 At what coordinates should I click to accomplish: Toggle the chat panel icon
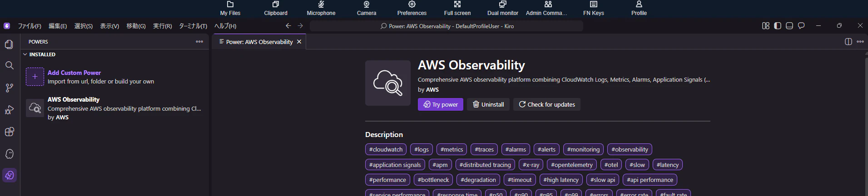pyautogui.click(x=801, y=26)
